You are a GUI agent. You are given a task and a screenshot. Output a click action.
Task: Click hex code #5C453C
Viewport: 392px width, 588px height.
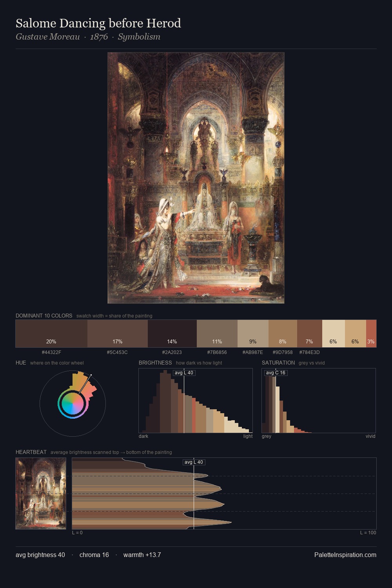point(117,352)
